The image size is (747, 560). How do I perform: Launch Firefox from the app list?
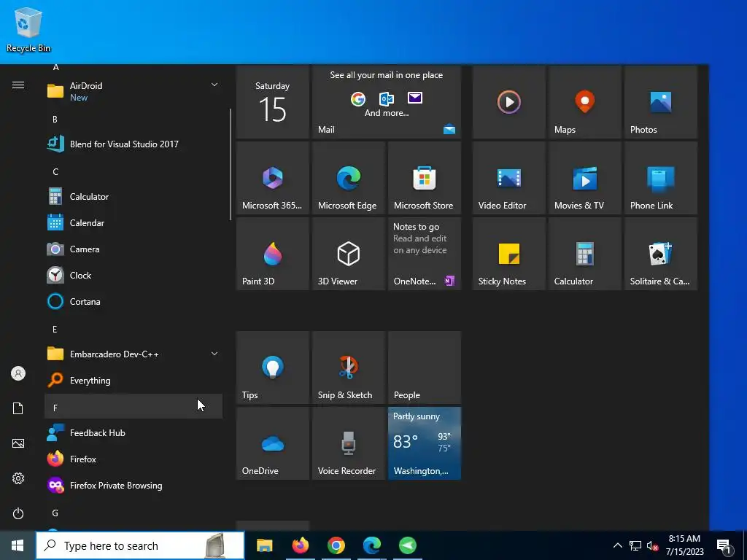133,459
